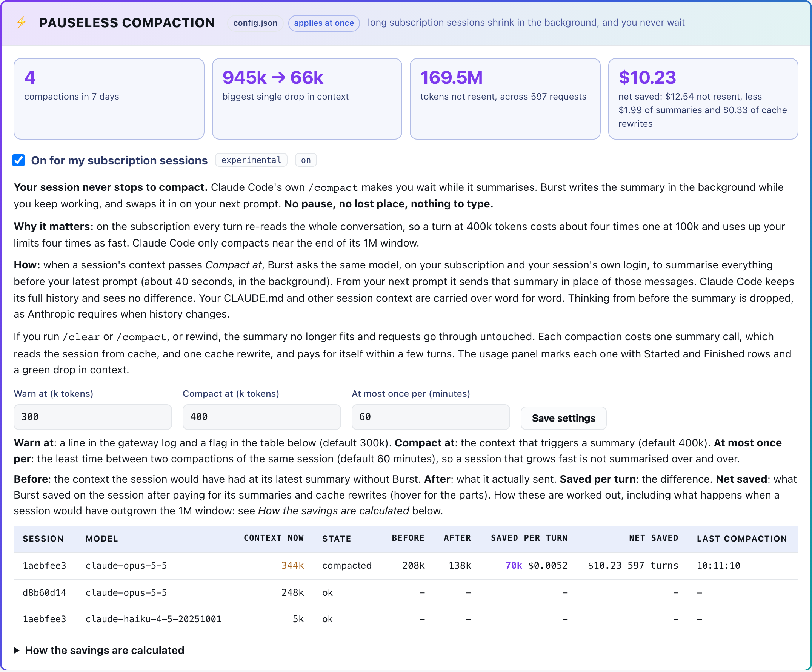Click the LAST COMPACTION column header
Image resolution: width=812 pixels, height=672 pixels.
point(742,539)
